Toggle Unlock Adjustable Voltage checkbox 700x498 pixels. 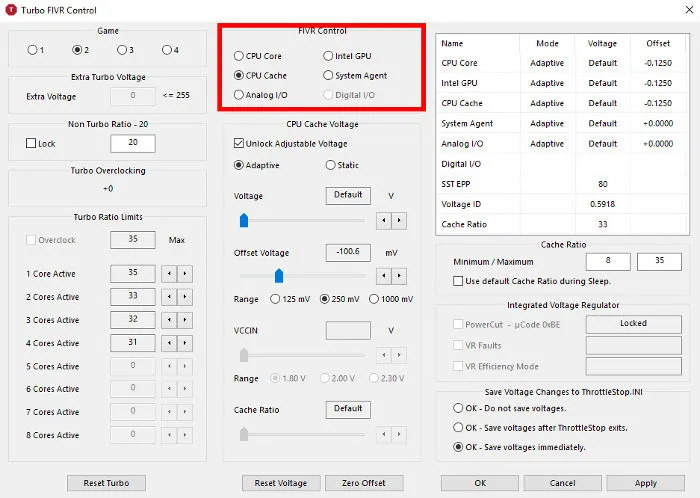[x=239, y=143]
